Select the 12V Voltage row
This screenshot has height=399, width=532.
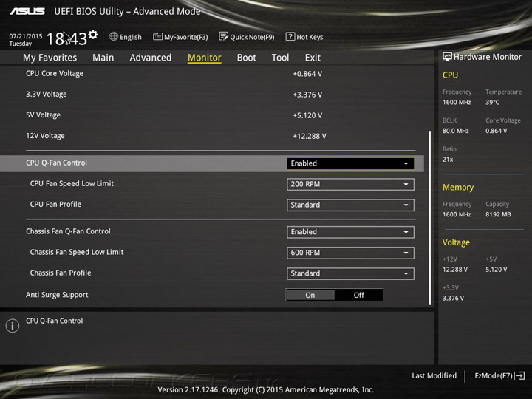point(212,136)
